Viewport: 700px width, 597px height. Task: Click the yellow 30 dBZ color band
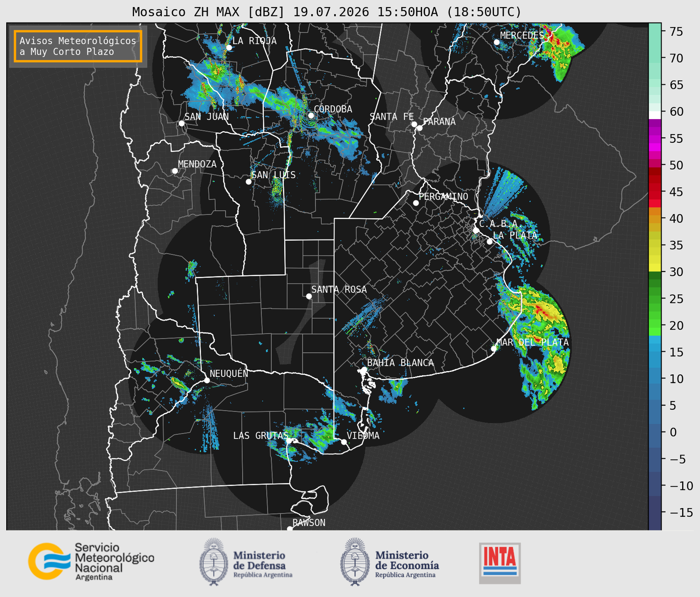pyautogui.click(x=654, y=268)
